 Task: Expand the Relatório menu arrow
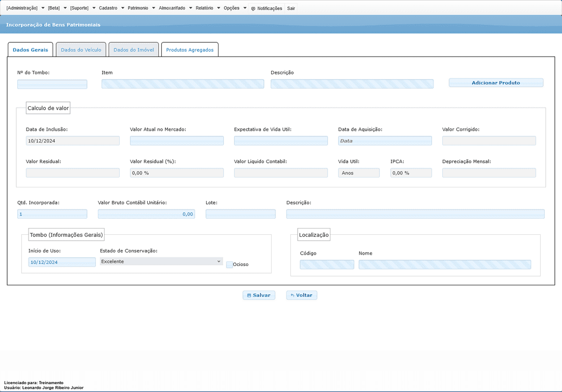click(218, 8)
